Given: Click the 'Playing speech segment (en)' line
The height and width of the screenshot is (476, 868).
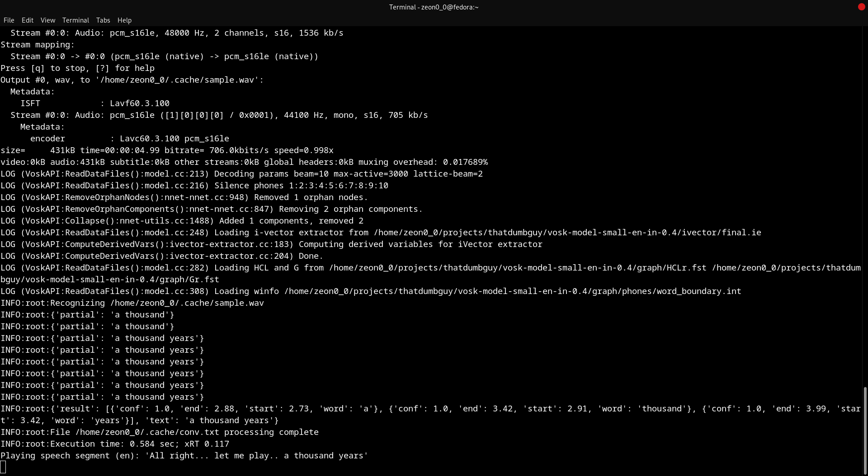Looking at the screenshot, I should 184,456.
